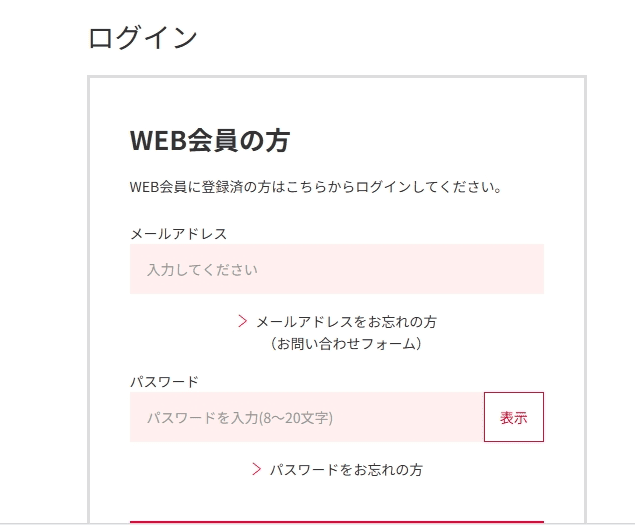Click the ログイン page heading
This screenshot has width=635, height=525.
coord(143,37)
